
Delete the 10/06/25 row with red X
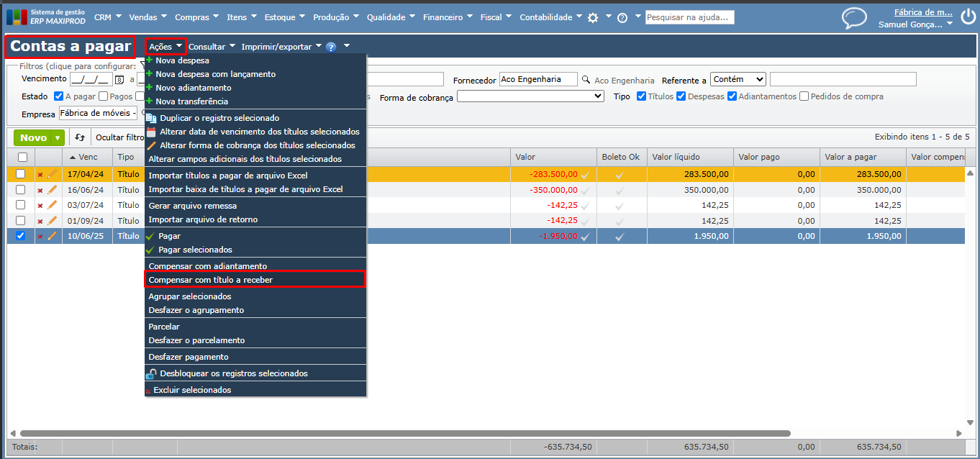tap(40, 237)
